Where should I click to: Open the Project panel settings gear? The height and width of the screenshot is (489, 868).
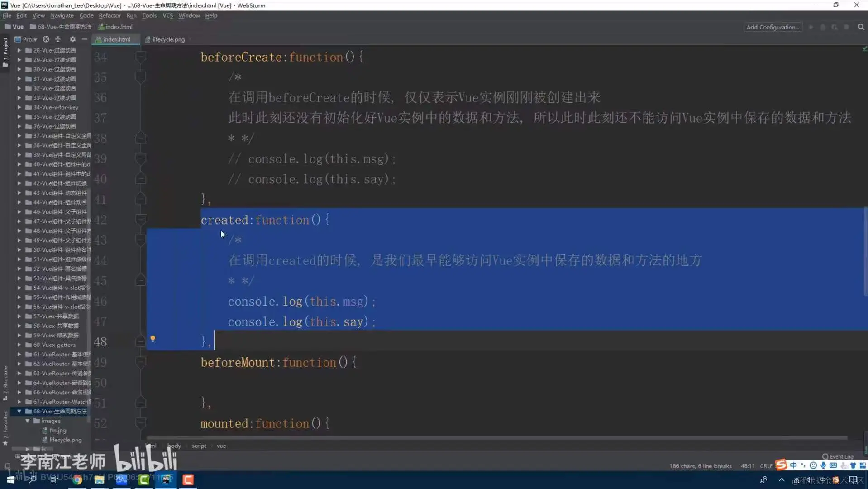[72, 39]
